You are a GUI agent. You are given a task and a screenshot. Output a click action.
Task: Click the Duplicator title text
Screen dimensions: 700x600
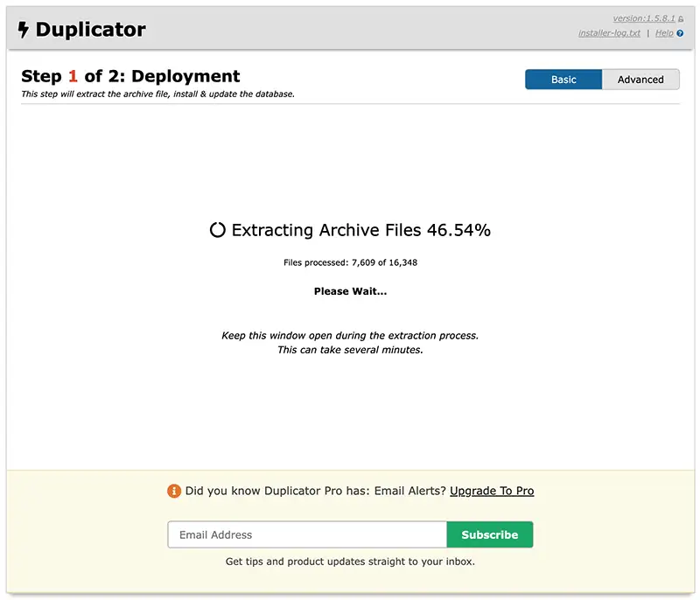coord(91,30)
